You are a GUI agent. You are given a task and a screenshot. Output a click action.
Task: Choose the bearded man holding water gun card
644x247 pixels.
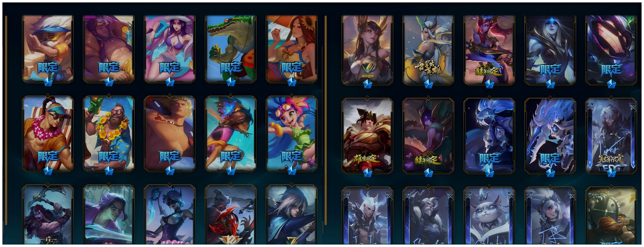[109, 133]
